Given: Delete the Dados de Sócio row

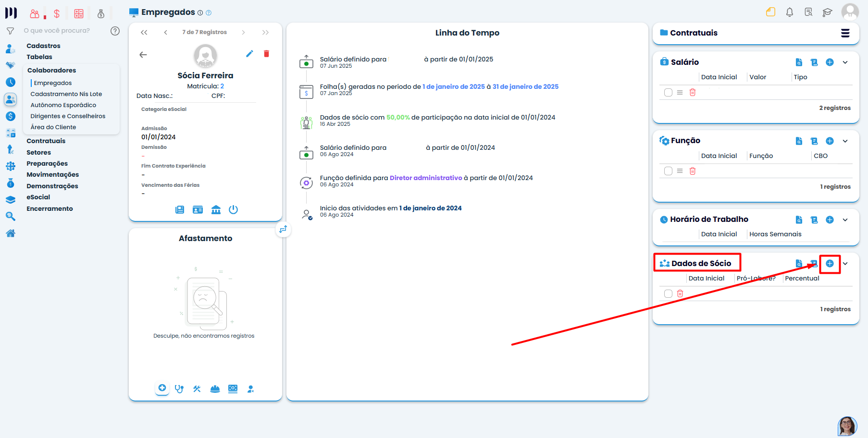Looking at the screenshot, I should point(680,293).
